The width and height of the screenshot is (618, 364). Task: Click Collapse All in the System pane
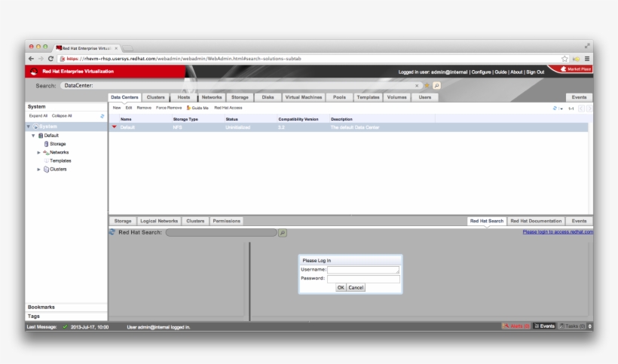click(62, 116)
